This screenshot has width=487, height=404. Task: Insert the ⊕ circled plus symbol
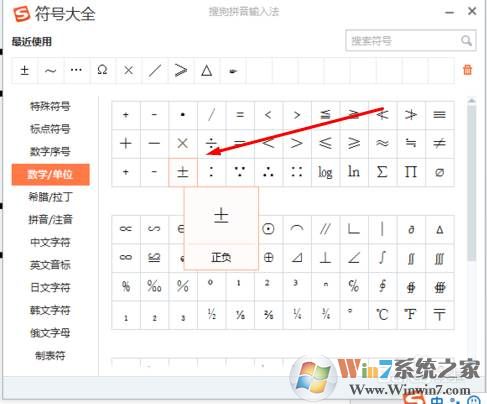(x=268, y=258)
